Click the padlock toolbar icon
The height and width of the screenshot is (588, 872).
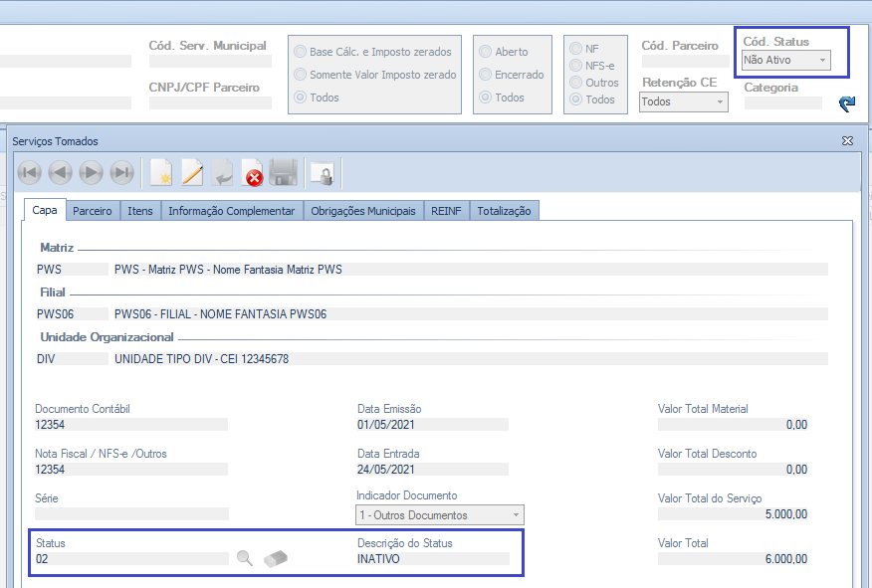[323, 173]
